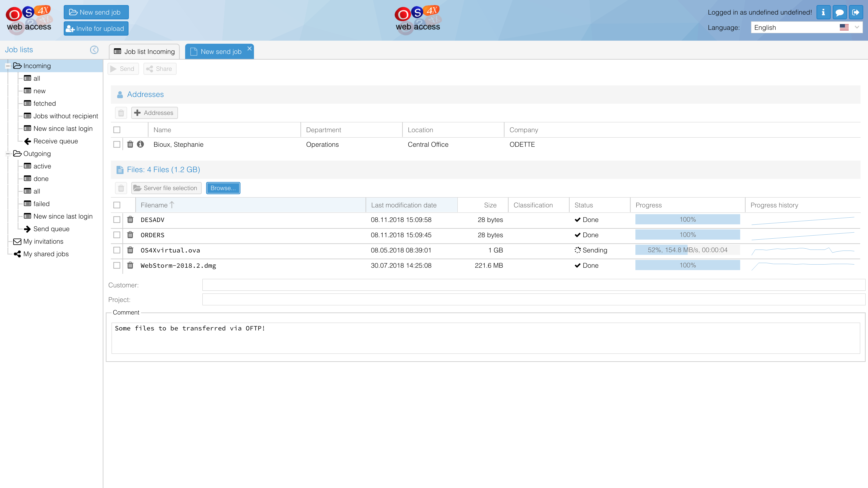Click the files toolbar trash icon

point(121,188)
